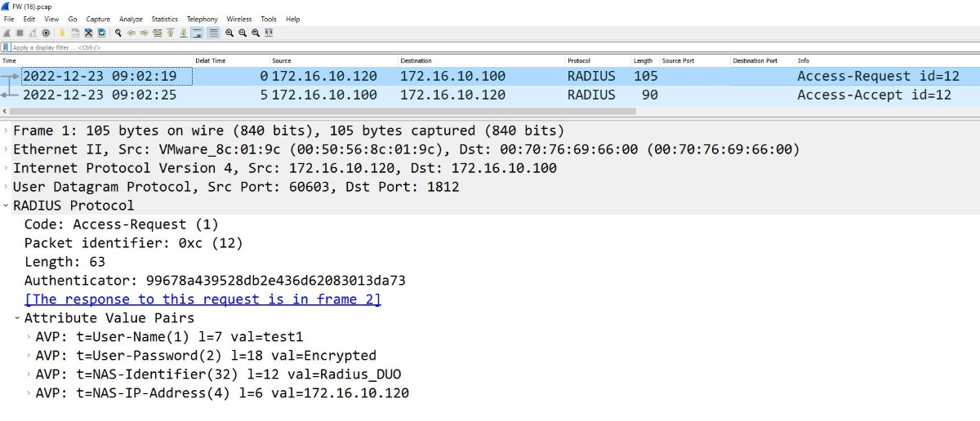Click the resize columns icon

tap(269, 33)
